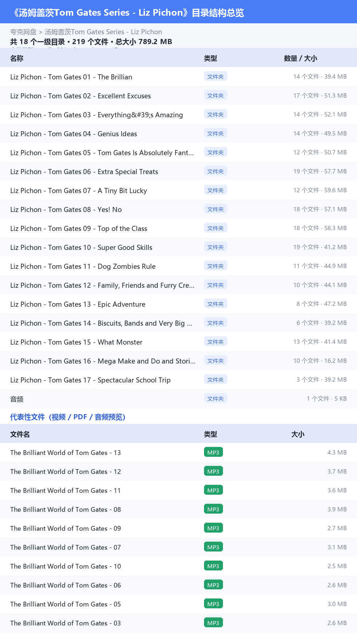The image size is (357, 644).
Task: Click 18 个文件 · 57.1 MB cell
Action: pyautogui.click(x=320, y=209)
